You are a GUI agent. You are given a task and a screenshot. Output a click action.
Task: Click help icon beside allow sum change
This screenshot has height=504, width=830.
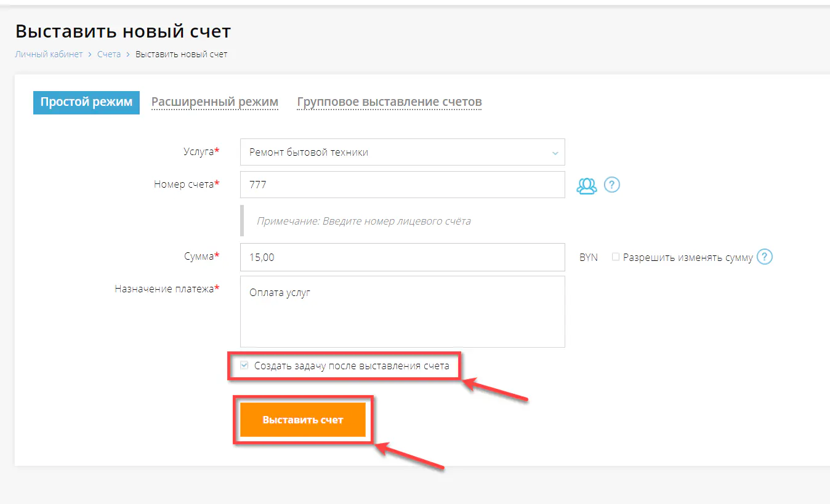[x=764, y=257]
